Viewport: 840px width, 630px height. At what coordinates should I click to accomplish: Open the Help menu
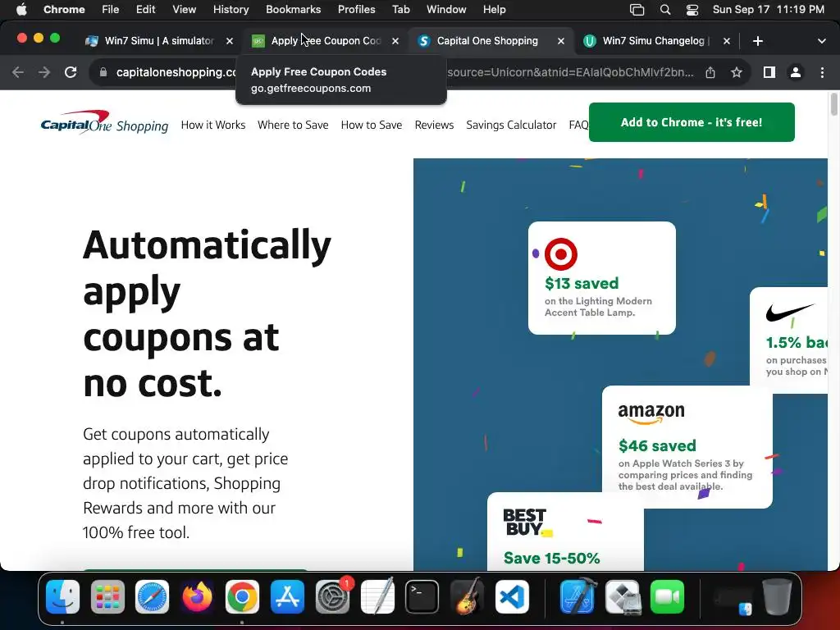coord(494,10)
